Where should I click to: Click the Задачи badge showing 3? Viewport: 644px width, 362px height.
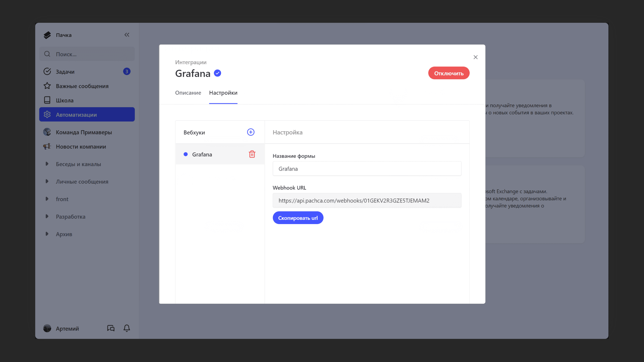click(126, 72)
